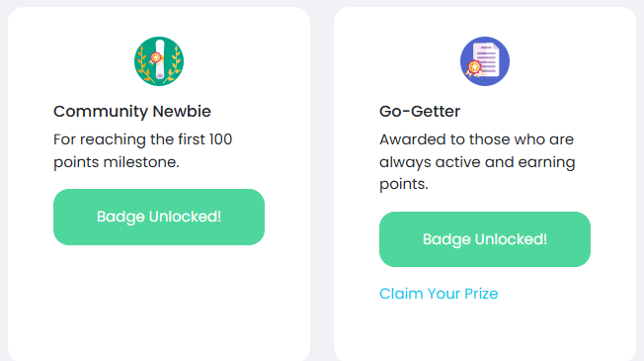Screen dimensions: 644x361
Task: Click Badge Unlocked button under Go-Getter
Action: pyautogui.click(x=485, y=239)
